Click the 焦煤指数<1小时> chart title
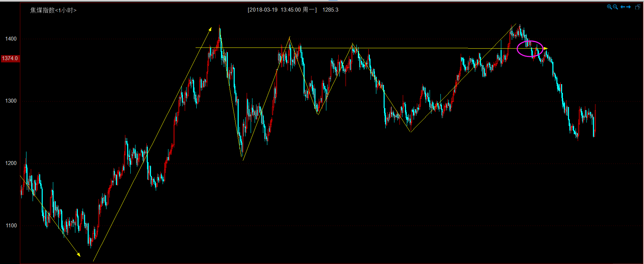Viewport: 644px width, 264px height. click(54, 10)
